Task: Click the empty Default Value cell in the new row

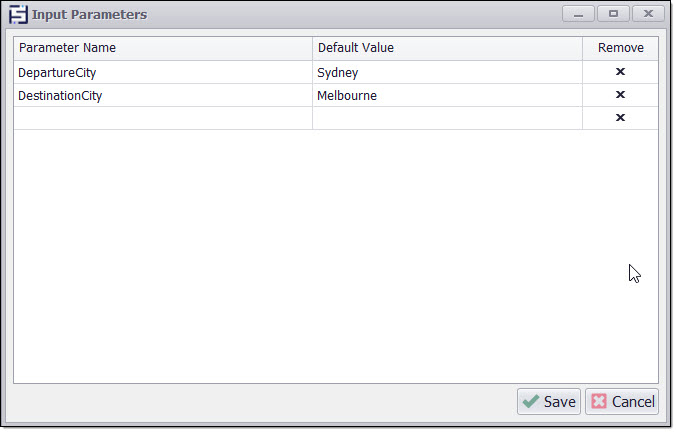Action: pyautogui.click(x=447, y=118)
